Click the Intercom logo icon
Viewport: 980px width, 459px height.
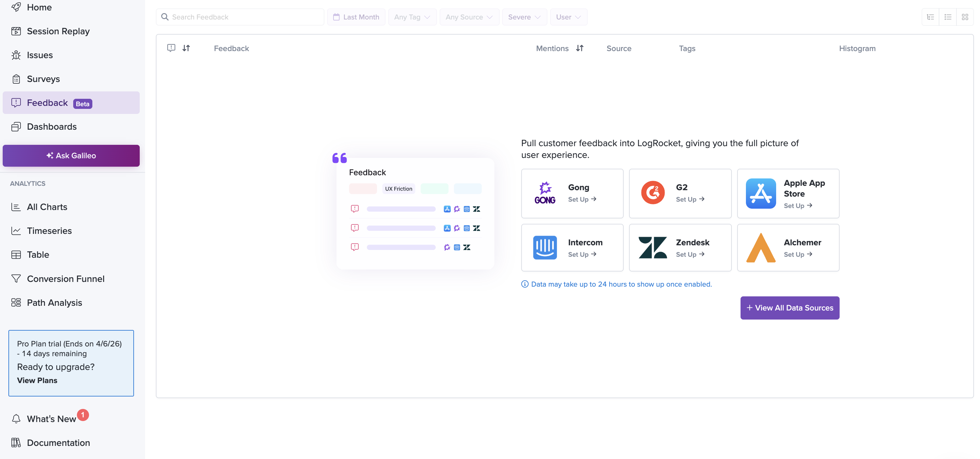[545, 247]
